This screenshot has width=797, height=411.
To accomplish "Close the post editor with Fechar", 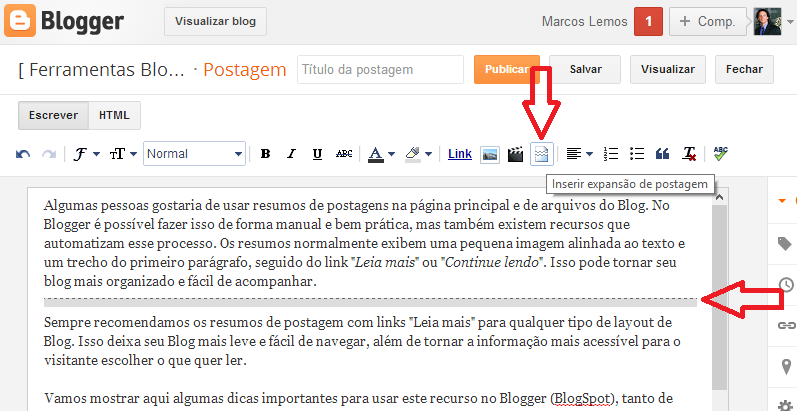I will 744,70.
